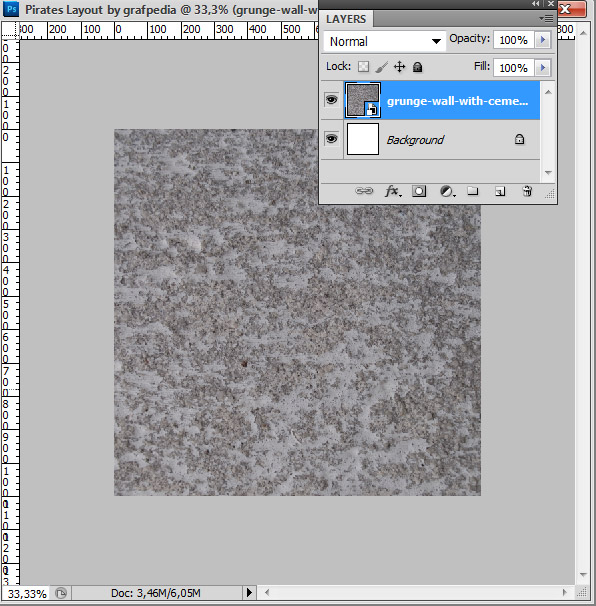
Task: Delete layer using trash icon
Action: pos(527,191)
